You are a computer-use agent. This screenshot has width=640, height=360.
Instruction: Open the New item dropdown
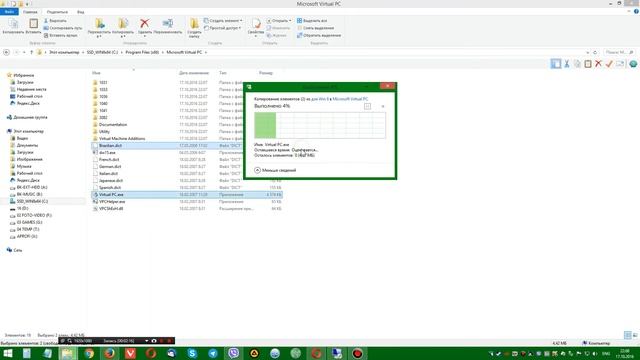coord(223,20)
